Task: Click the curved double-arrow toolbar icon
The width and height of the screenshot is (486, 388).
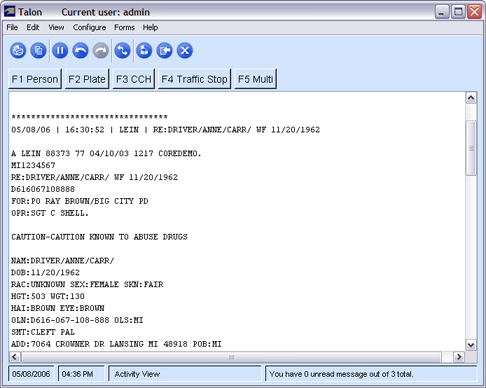Action: (123, 51)
